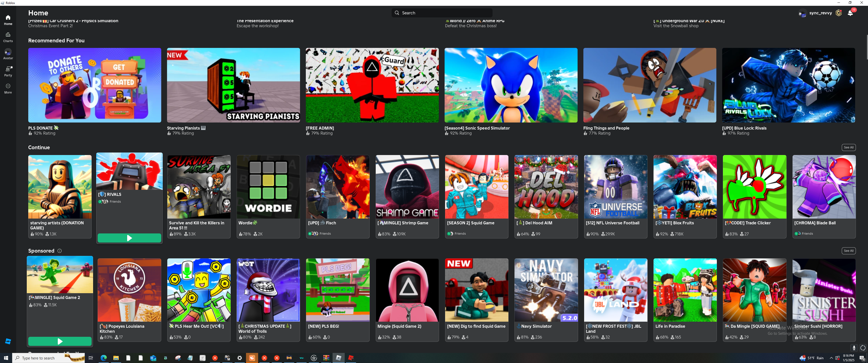
Task: Open the Charts sidebar icon
Action: pyautogui.click(x=8, y=37)
